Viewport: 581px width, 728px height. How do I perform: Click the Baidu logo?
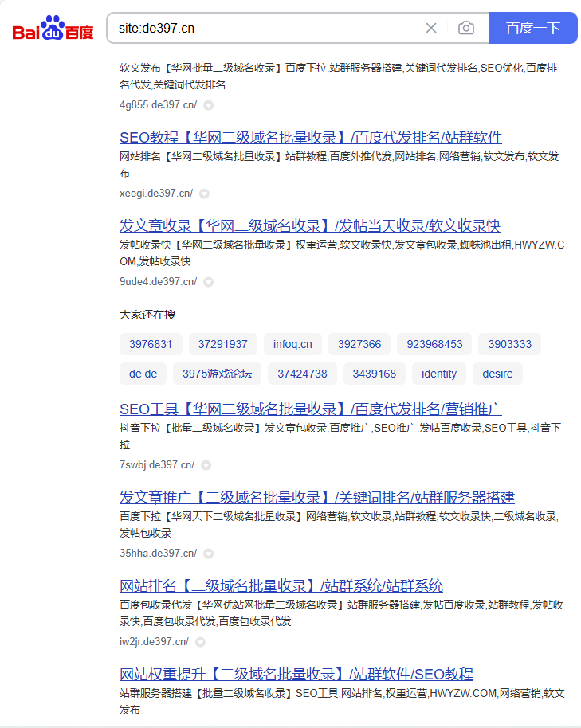53,29
